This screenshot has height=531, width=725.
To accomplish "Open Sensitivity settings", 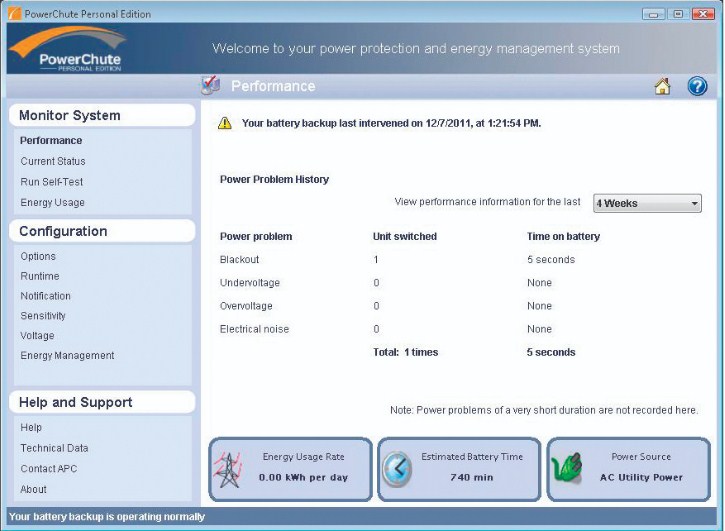I will [43, 316].
